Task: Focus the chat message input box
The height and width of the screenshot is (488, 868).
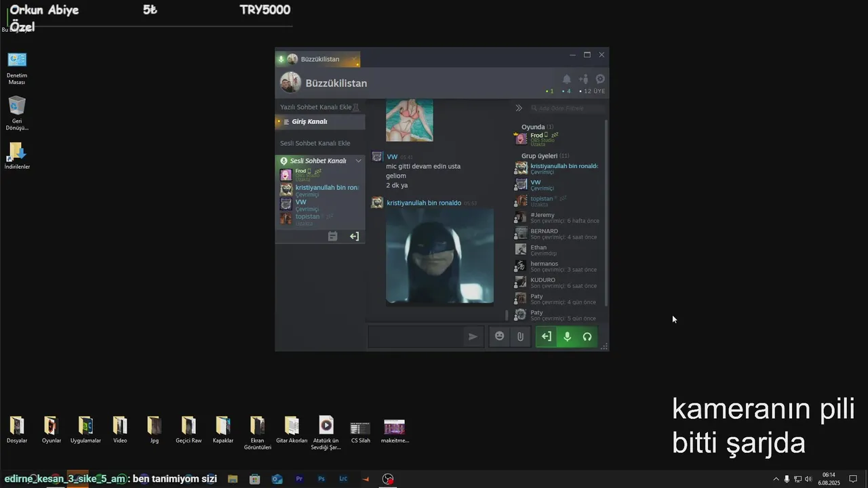Action: click(416, 336)
